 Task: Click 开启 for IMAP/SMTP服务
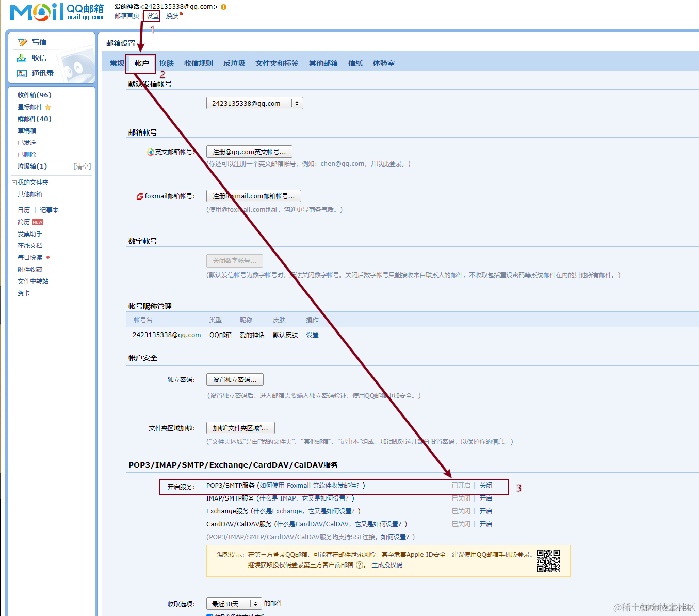486,498
